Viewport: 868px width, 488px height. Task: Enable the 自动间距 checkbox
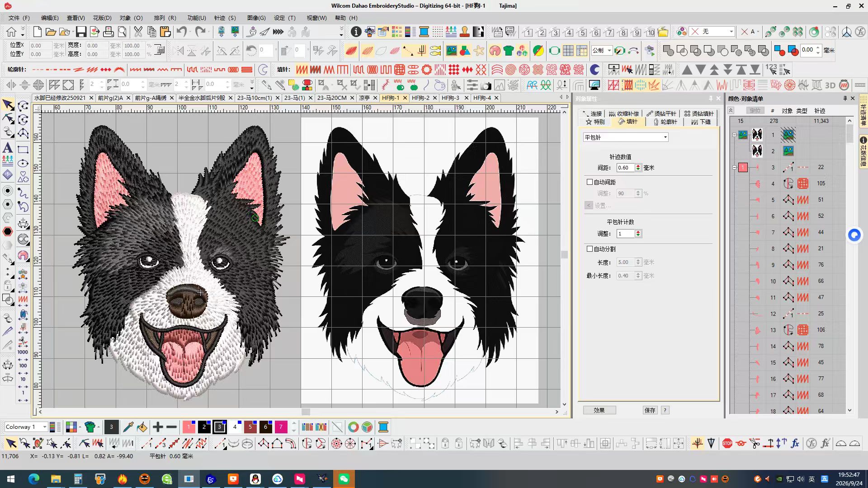(590, 182)
